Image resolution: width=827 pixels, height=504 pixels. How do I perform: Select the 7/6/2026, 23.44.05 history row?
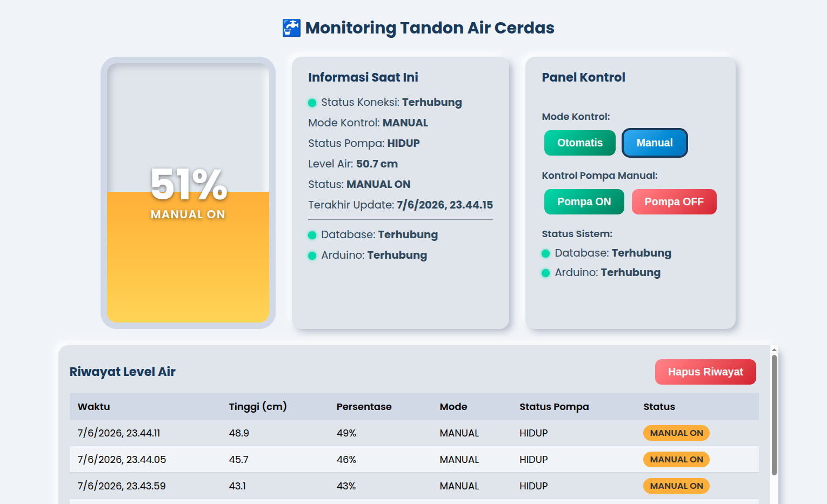pyautogui.click(x=414, y=459)
